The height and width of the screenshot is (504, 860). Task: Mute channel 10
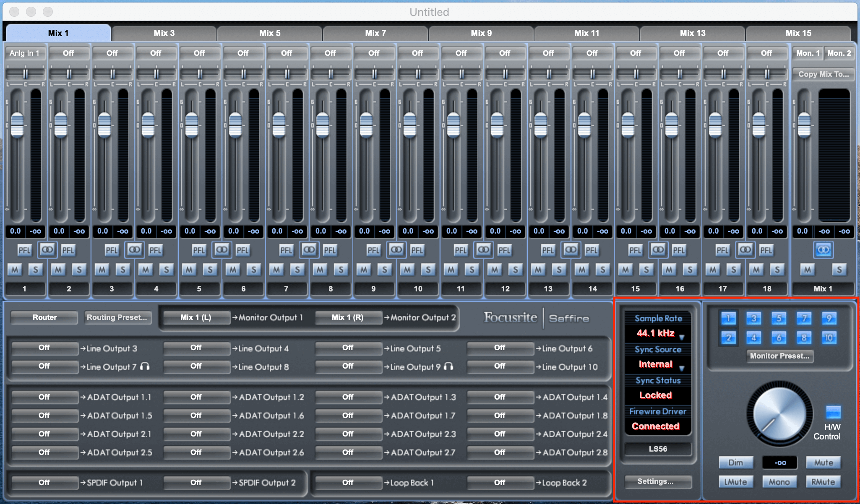(407, 270)
